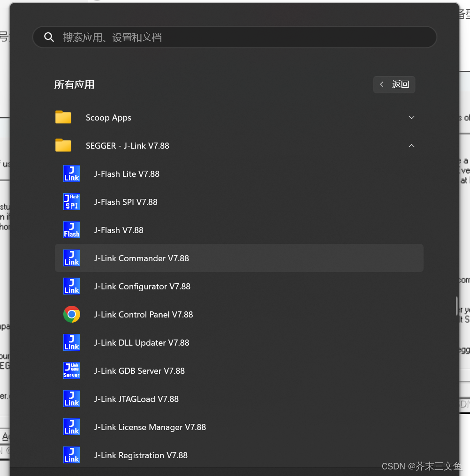
Task: Select 'J-Link Registration V7.88' text
Action: coord(141,455)
